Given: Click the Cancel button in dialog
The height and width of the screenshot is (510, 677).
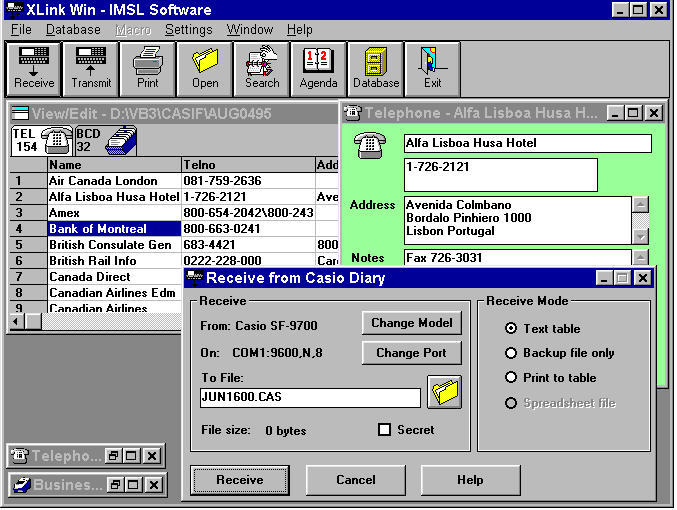Looking at the screenshot, I should (x=355, y=480).
